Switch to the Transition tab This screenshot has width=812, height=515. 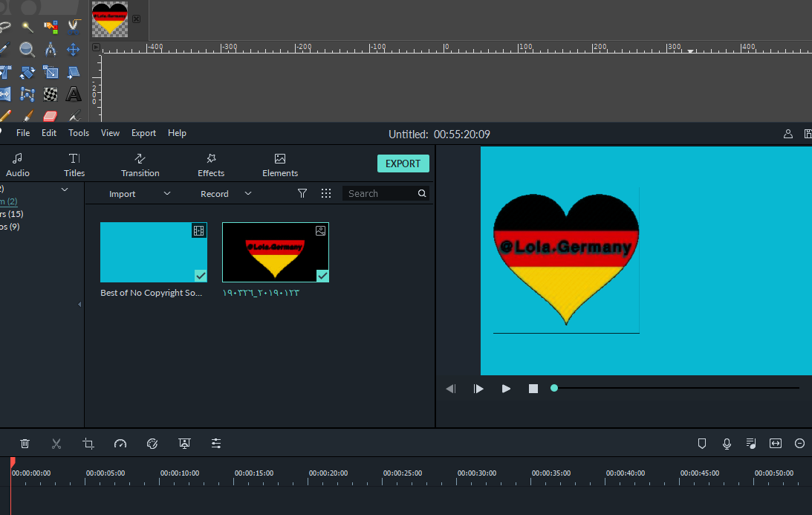[x=140, y=164]
